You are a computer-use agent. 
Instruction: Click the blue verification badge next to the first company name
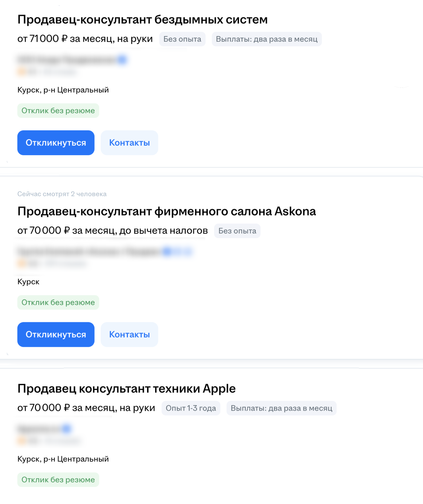click(123, 59)
